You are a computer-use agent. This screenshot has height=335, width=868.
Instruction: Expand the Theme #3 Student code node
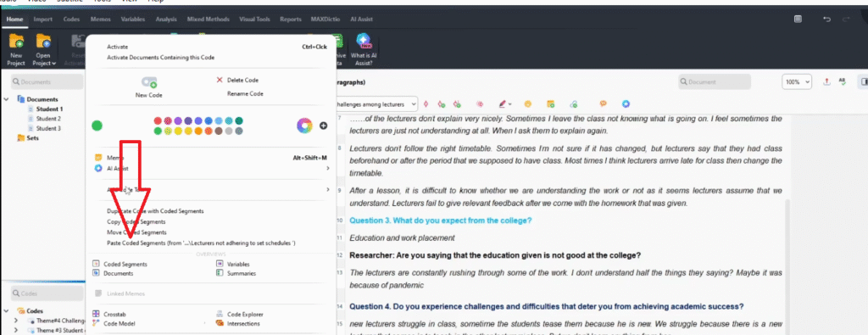click(x=15, y=331)
